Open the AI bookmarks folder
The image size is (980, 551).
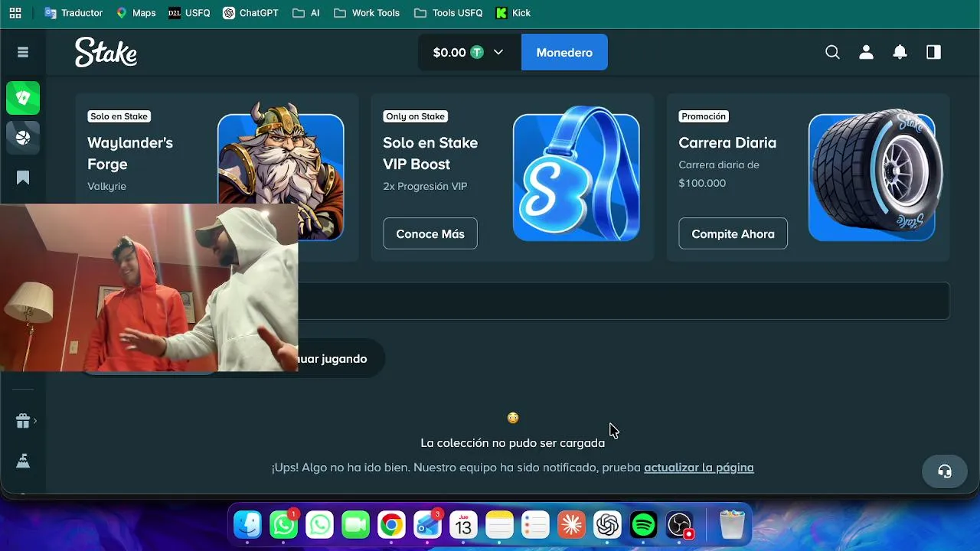[306, 13]
